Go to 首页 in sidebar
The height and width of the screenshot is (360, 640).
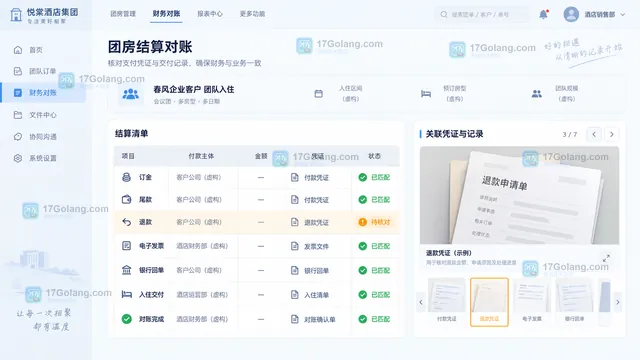[36, 50]
